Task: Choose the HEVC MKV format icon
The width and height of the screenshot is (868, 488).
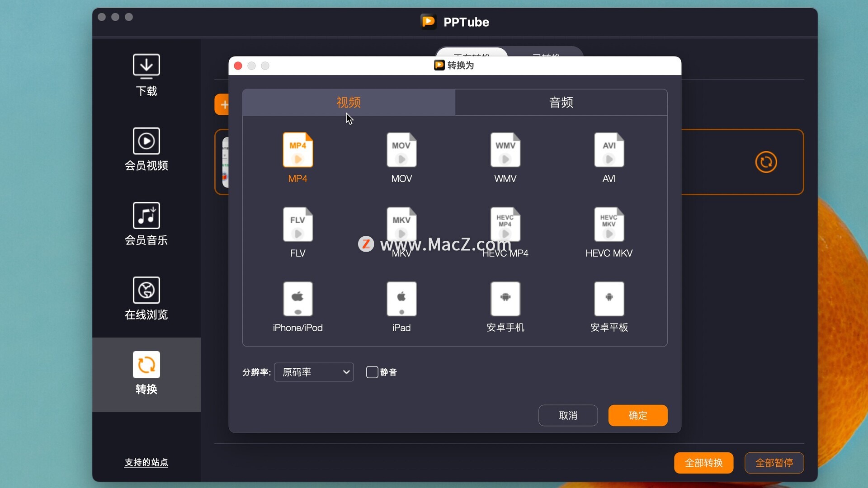Action: 609,225
